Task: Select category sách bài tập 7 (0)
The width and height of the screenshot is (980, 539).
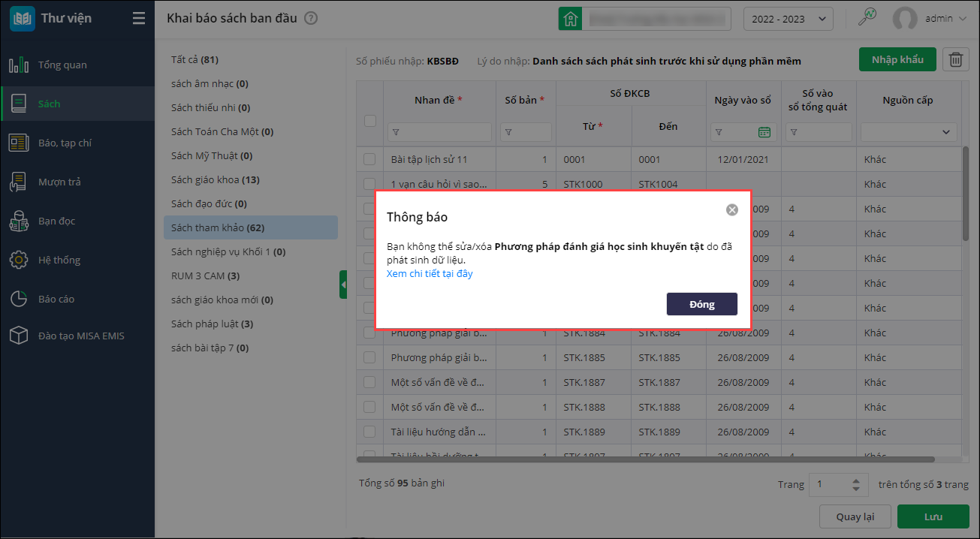Action: click(251, 348)
